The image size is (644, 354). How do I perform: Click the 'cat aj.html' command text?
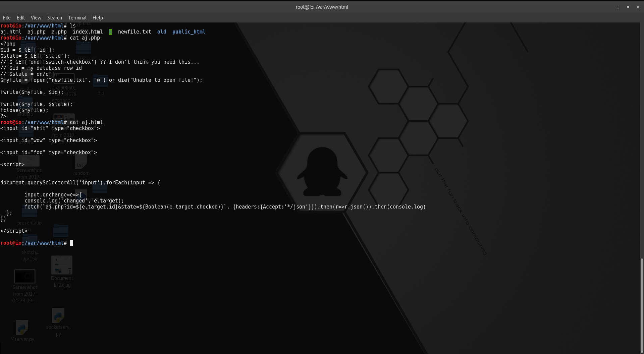point(86,122)
